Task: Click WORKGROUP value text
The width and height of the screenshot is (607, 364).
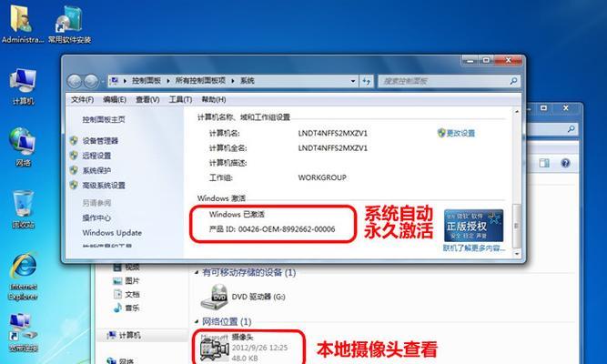Action: 322,177
